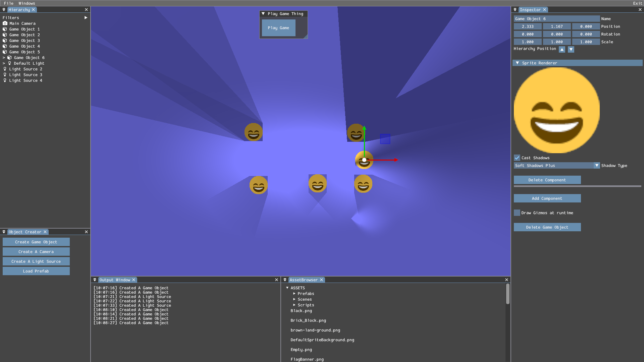644x362 pixels.
Task: Select Brick_Block.png in asset list
Action: [308, 320]
